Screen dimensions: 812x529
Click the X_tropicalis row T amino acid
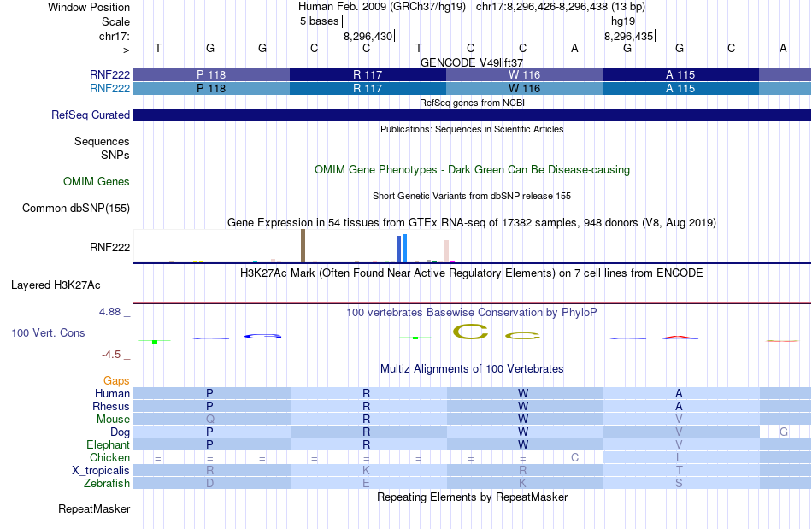[x=679, y=470]
